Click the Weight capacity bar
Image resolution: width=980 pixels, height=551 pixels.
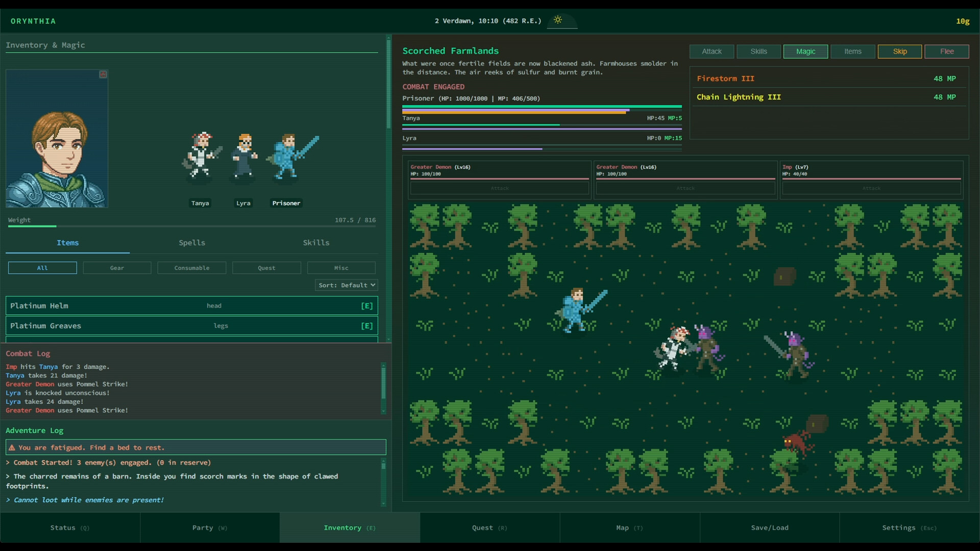point(191,226)
